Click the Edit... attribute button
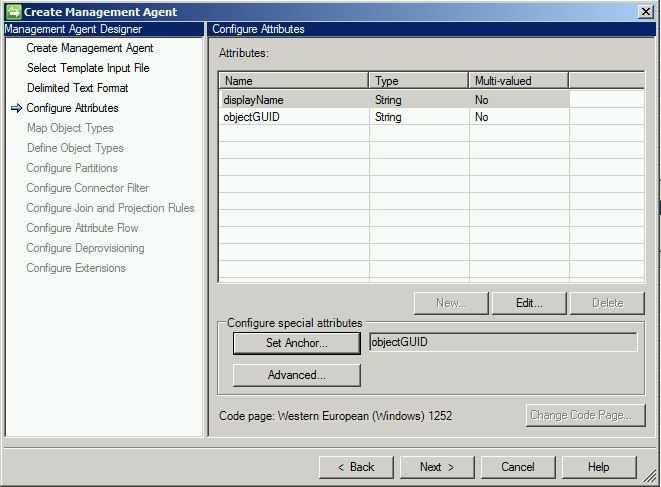 click(x=529, y=303)
